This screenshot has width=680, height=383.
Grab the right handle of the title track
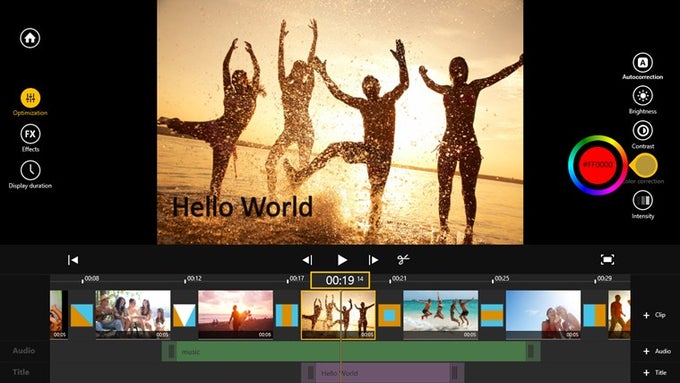tap(454, 373)
